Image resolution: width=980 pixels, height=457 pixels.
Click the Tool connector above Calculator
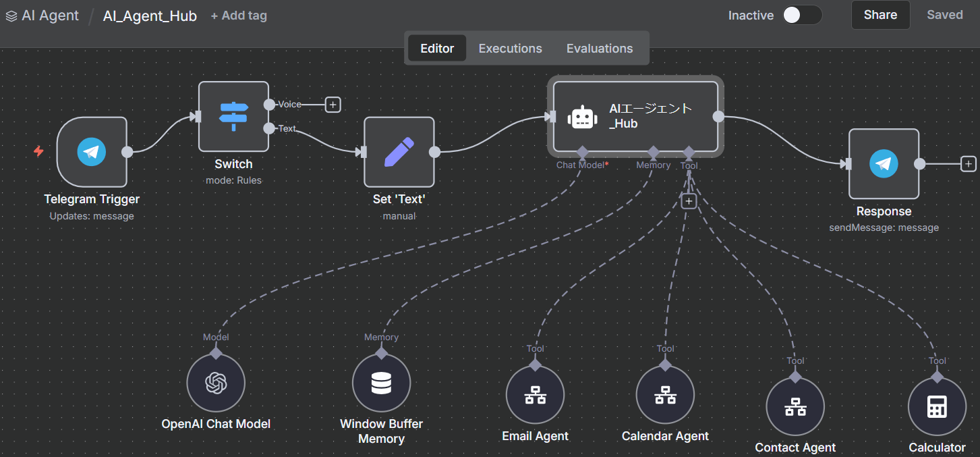pyautogui.click(x=937, y=376)
